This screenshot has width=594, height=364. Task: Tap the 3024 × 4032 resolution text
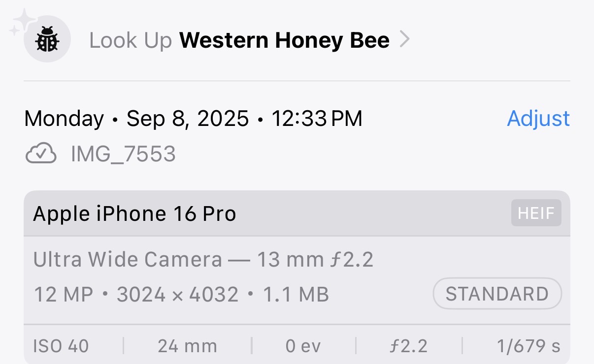(x=177, y=295)
